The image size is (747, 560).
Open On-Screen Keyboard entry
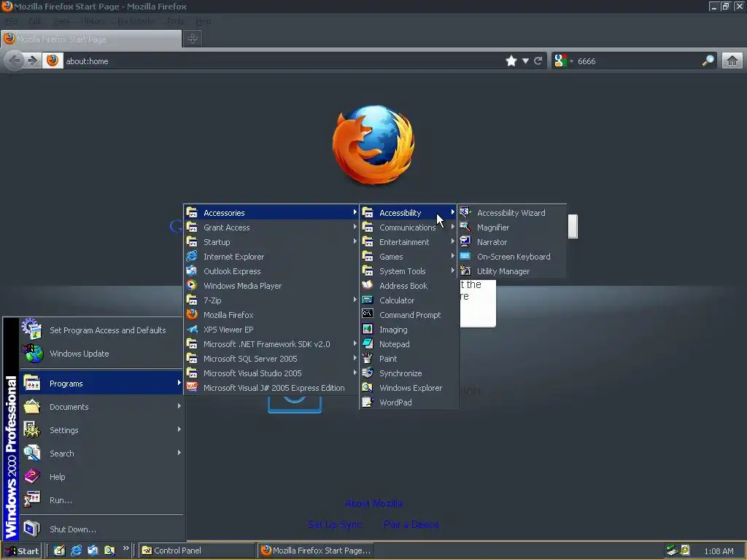click(512, 257)
